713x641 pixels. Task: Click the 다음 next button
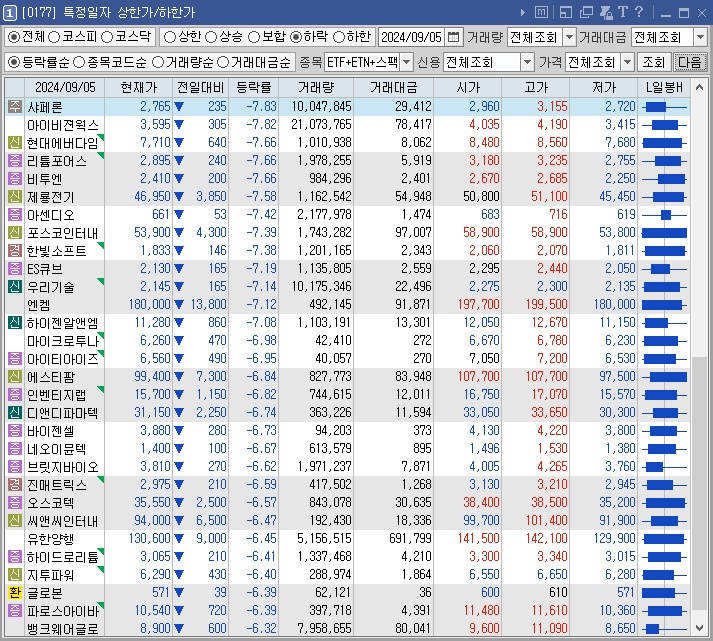(x=689, y=62)
